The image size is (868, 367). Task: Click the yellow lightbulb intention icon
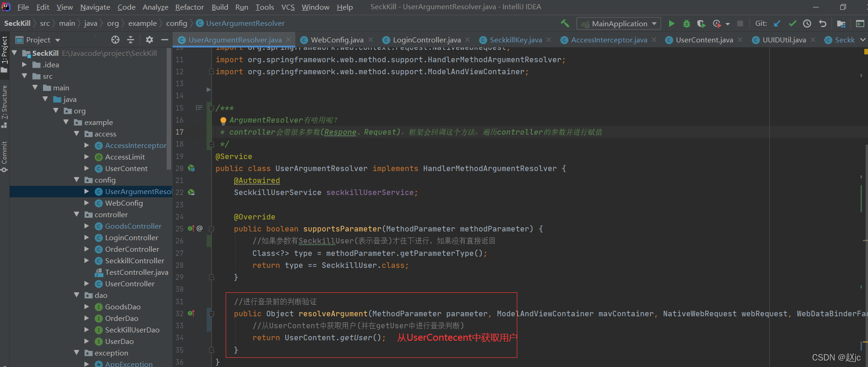point(223,121)
